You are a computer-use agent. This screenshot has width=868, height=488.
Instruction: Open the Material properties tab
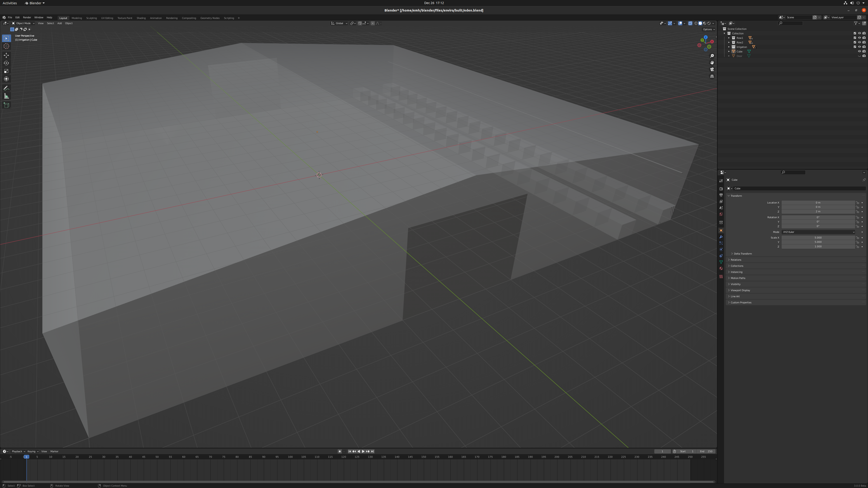pos(721,268)
